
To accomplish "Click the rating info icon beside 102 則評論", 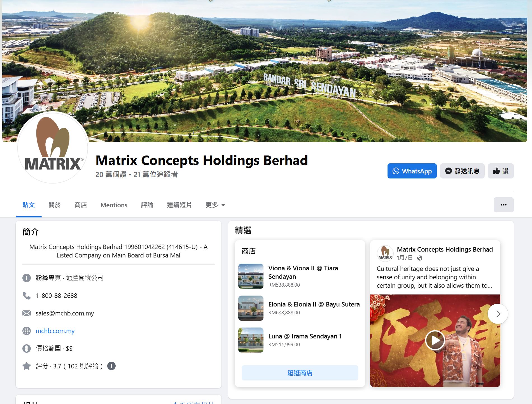I will tap(111, 366).
